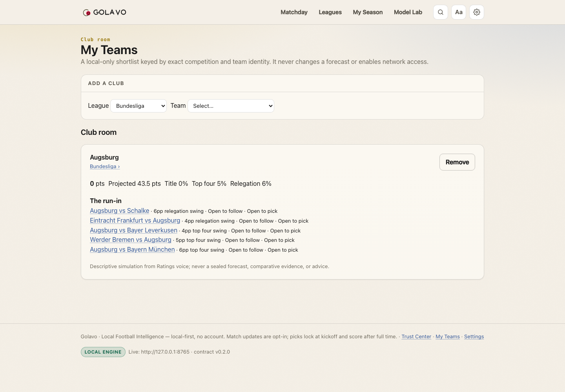This screenshot has width=565, height=392.
Task: Follow the Bundesliga link under Augsburg
Action: coord(105,167)
